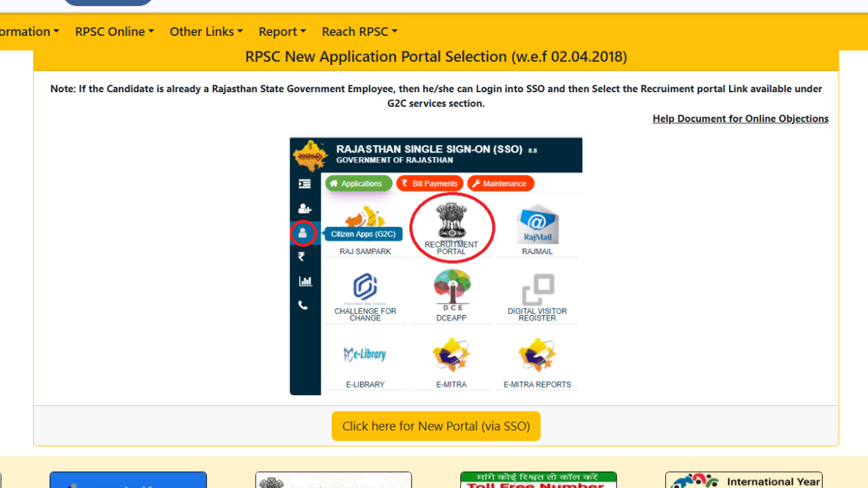868x488 pixels.
Task: Click the add-user icon in SSO sidebar
Action: coord(304,209)
